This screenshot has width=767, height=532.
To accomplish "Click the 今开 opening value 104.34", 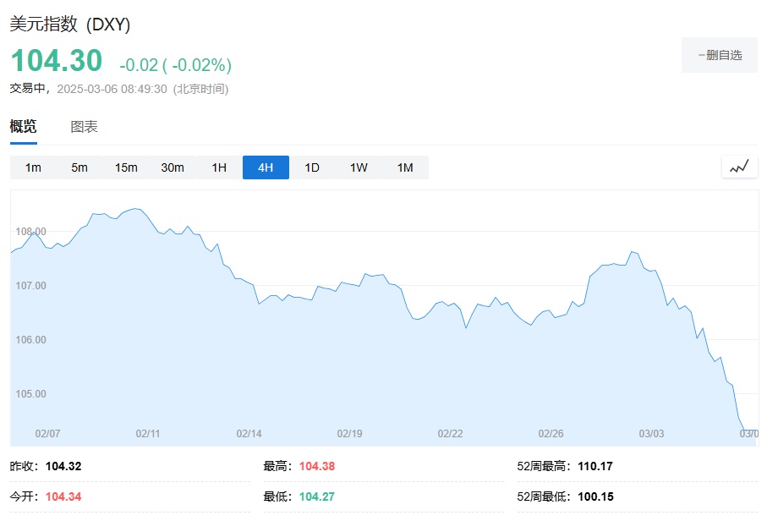I will pos(63,496).
